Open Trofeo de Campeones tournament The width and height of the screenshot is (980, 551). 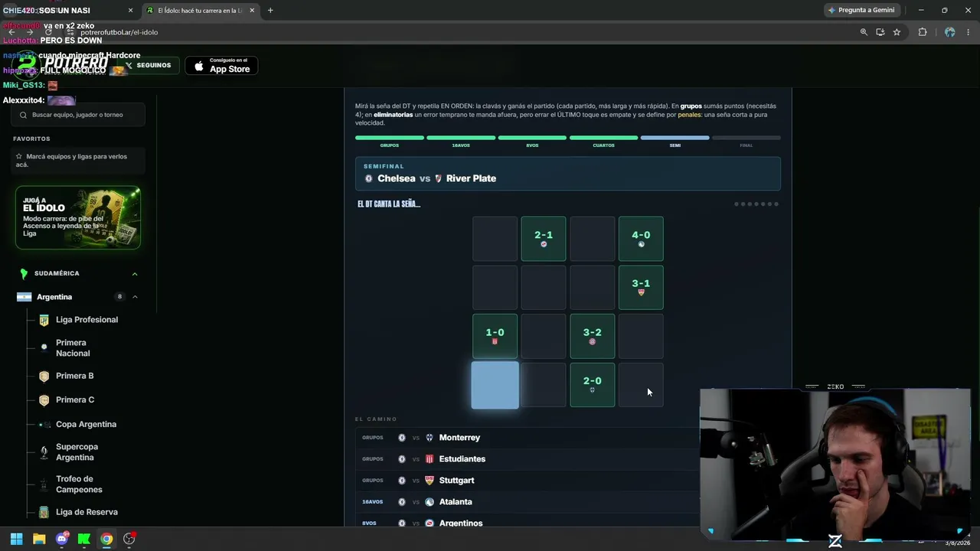(x=78, y=484)
